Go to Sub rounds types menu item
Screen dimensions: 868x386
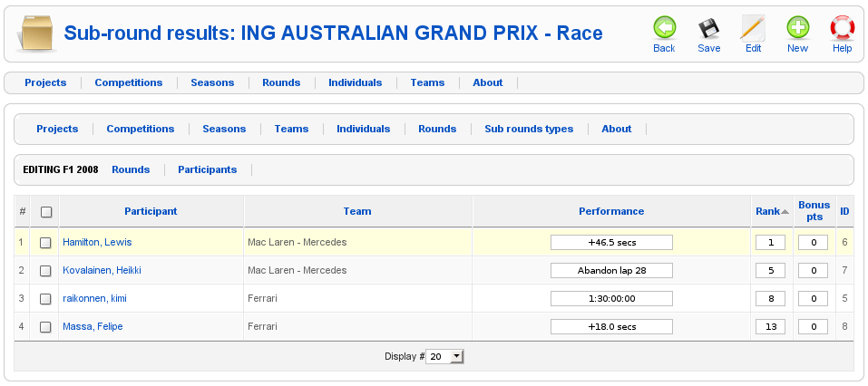pos(529,129)
